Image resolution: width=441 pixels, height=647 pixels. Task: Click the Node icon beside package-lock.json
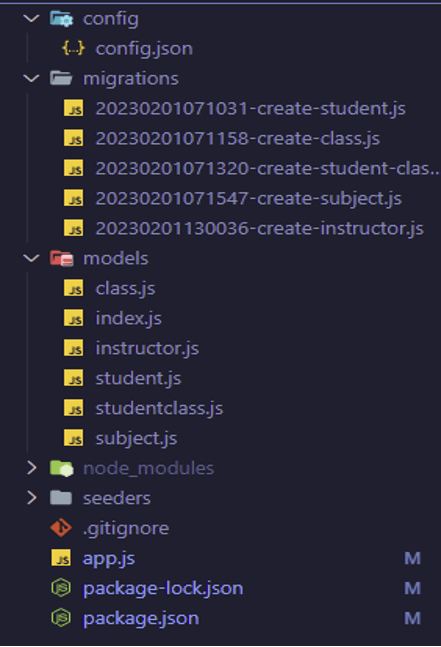(61, 588)
